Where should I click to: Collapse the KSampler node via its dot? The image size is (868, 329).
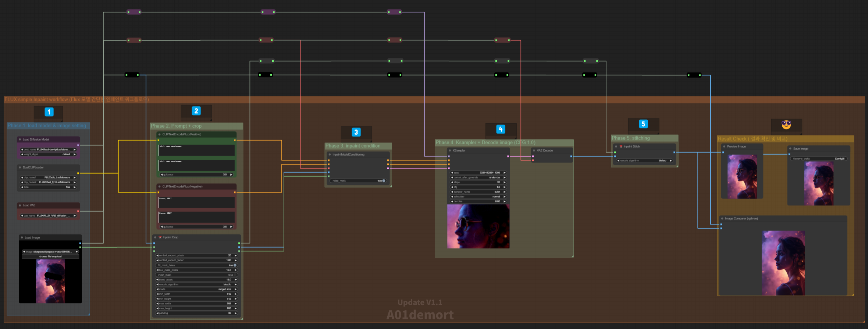click(x=450, y=151)
